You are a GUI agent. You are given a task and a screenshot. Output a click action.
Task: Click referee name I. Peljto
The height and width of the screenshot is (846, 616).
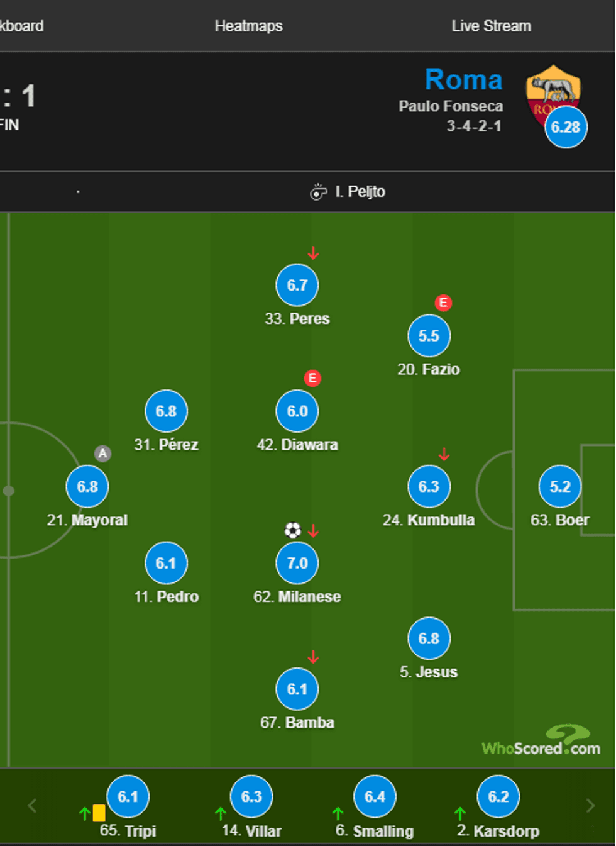tap(360, 191)
